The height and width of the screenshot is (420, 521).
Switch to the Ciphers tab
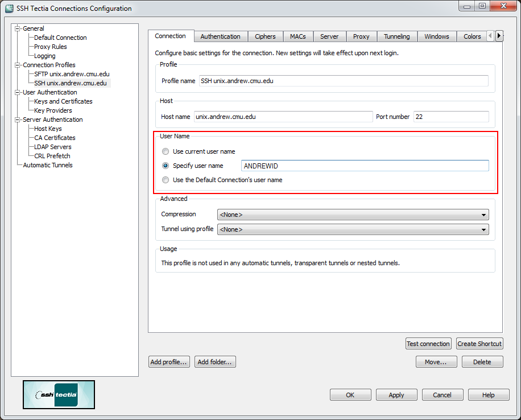pyautogui.click(x=265, y=36)
